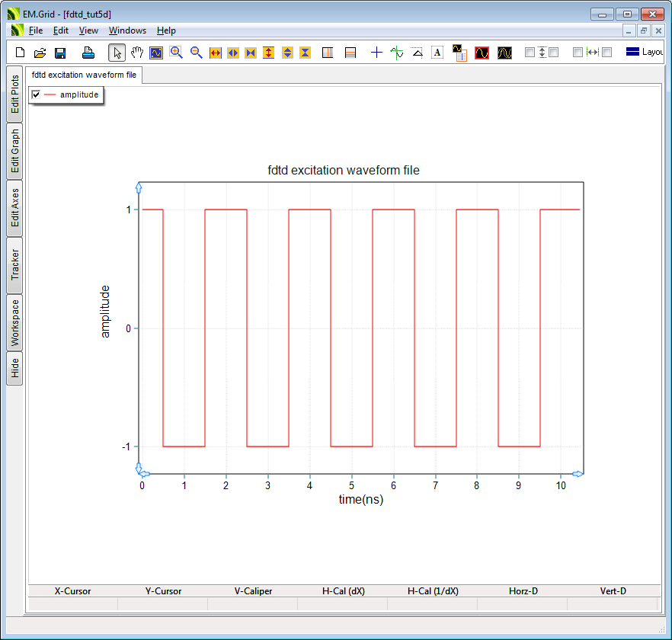Click the top y-axis range arrow handle

click(x=139, y=187)
